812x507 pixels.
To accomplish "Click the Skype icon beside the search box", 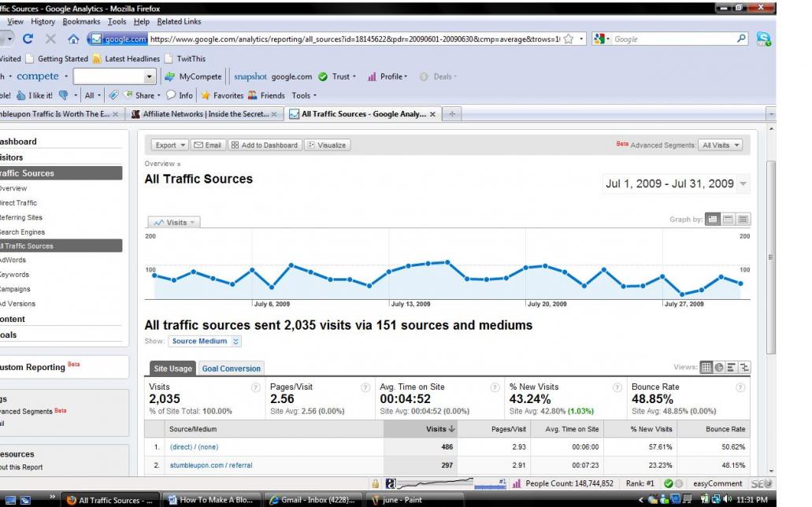I will (764, 39).
